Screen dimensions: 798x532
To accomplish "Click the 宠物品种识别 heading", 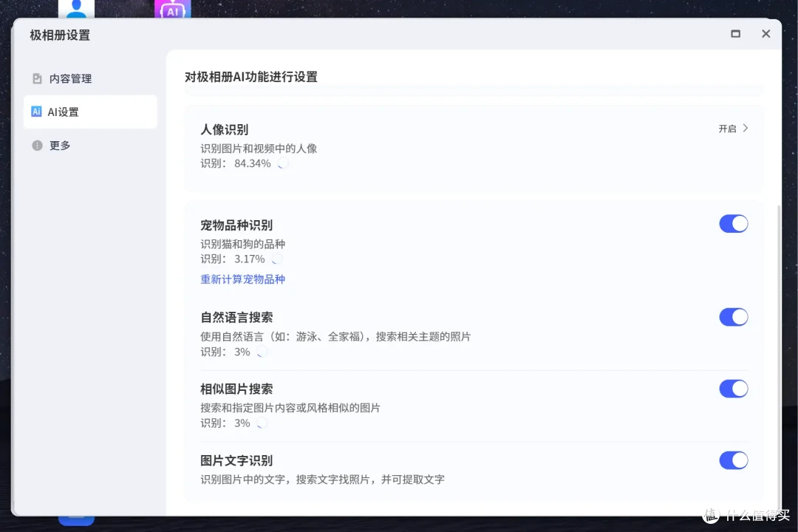I will click(236, 225).
